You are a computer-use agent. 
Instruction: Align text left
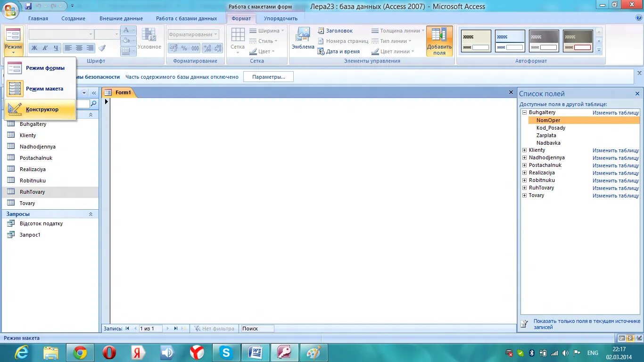68,48
